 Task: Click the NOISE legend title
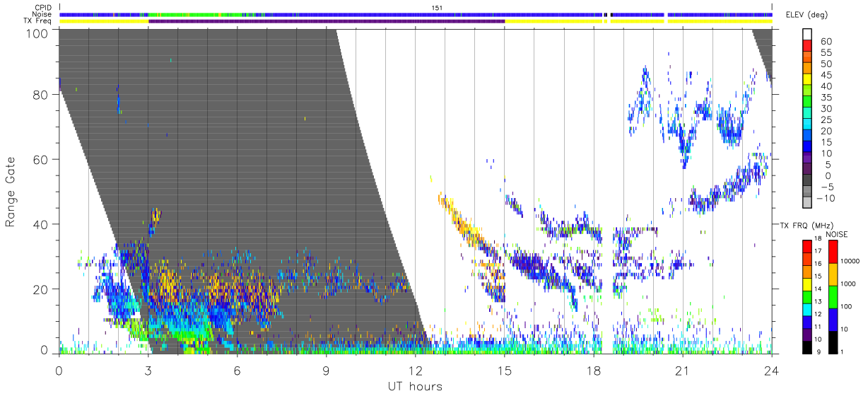[836, 234]
